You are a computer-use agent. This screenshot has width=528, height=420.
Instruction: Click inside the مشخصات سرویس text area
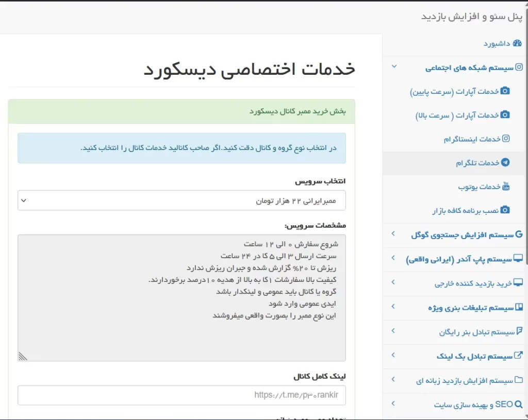pyautogui.click(x=181, y=298)
